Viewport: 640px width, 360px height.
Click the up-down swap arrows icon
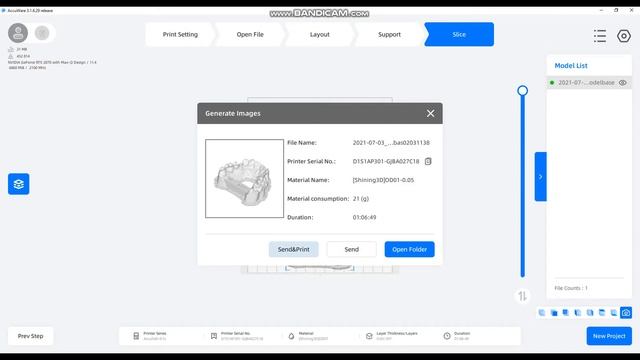tap(522, 296)
